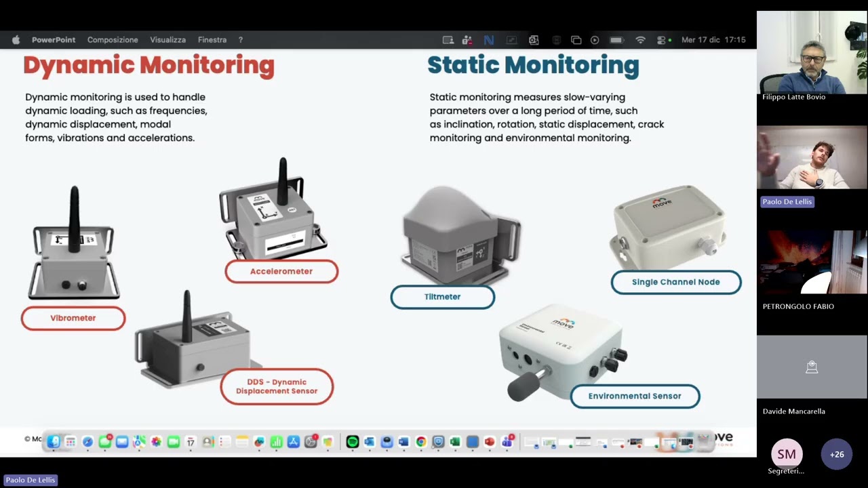Open the Wi-Fi menu

click(640, 40)
